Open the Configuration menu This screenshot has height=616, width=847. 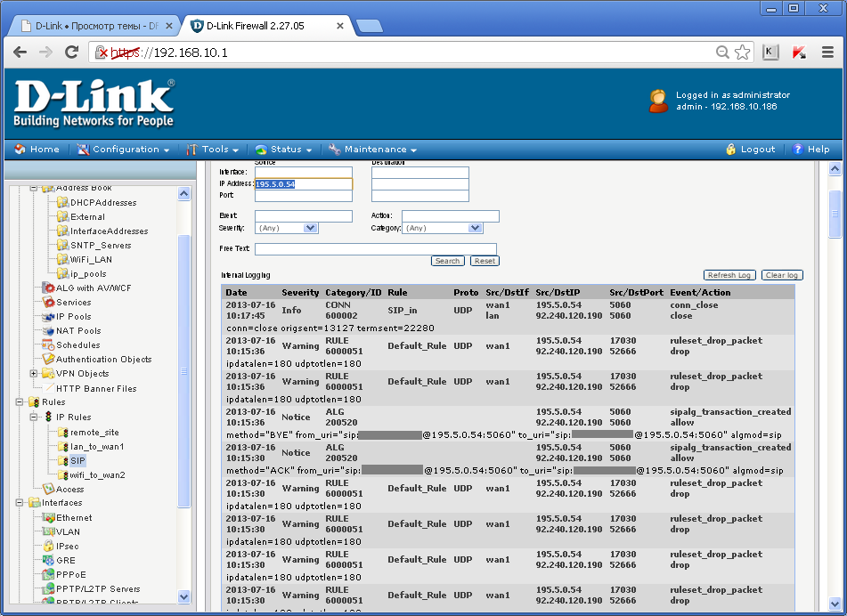(123, 150)
